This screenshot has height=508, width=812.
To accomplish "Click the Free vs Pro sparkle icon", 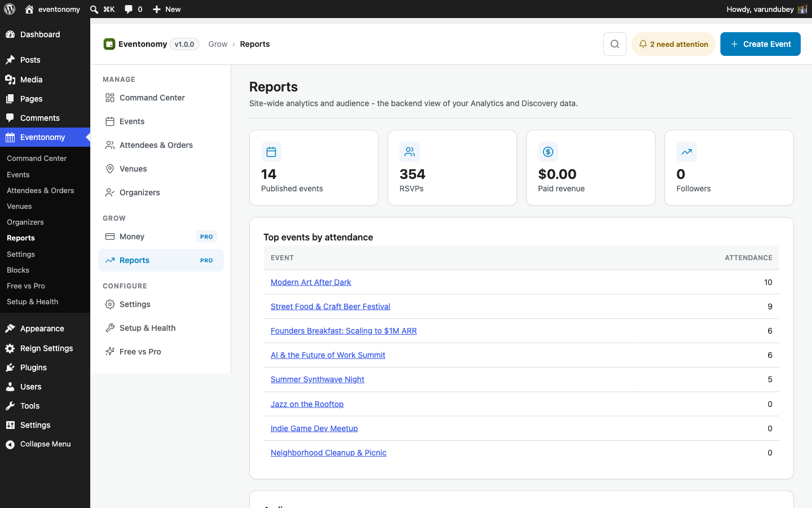I will pos(110,352).
